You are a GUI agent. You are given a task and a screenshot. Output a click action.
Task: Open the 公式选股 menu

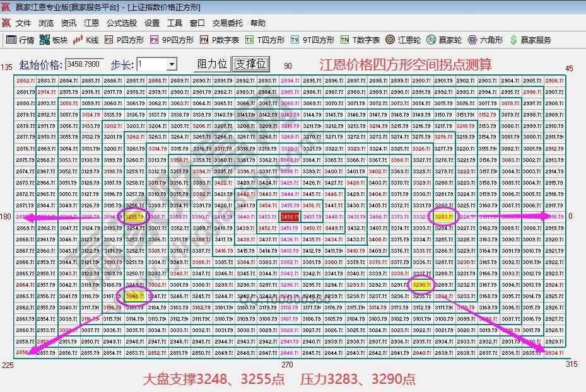point(122,23)
